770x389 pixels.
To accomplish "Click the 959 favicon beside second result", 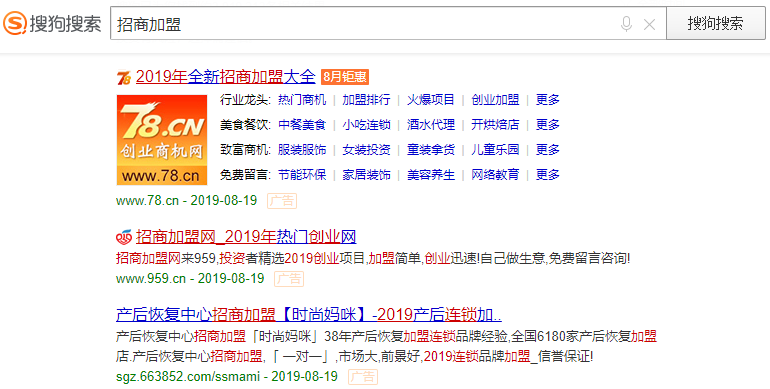I will (x=124, y=238).
